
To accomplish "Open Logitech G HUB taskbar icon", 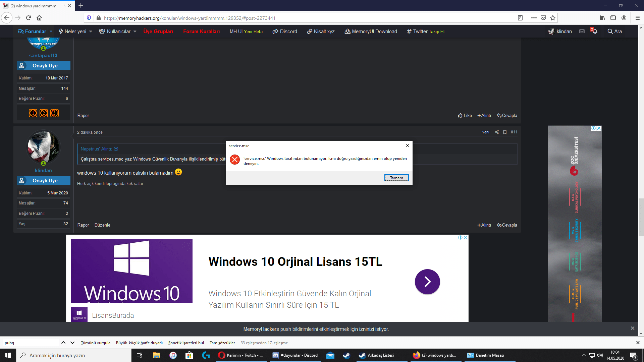I will tap(206, 355).
